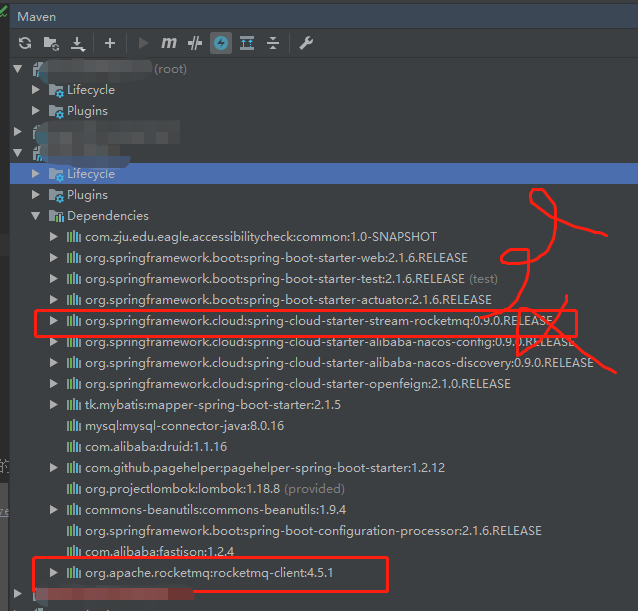
Task: Toggle Offline Mode lightning icon
Action: click(221, 43)
